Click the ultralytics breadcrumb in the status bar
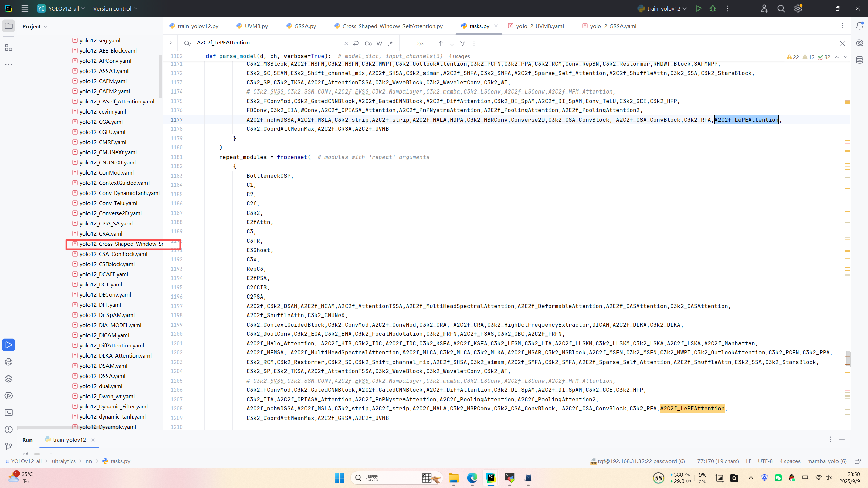Viewport: 868px width, 488px height. (63, 461)
